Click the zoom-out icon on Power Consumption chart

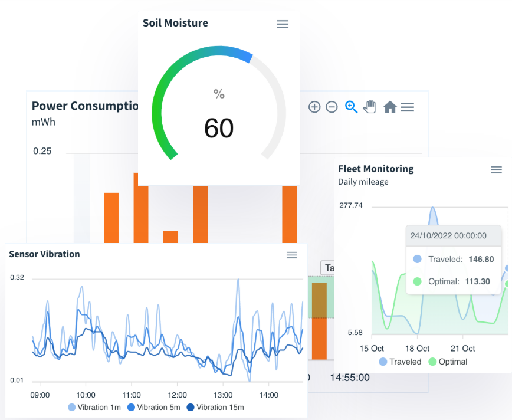[x=332, y=107]
